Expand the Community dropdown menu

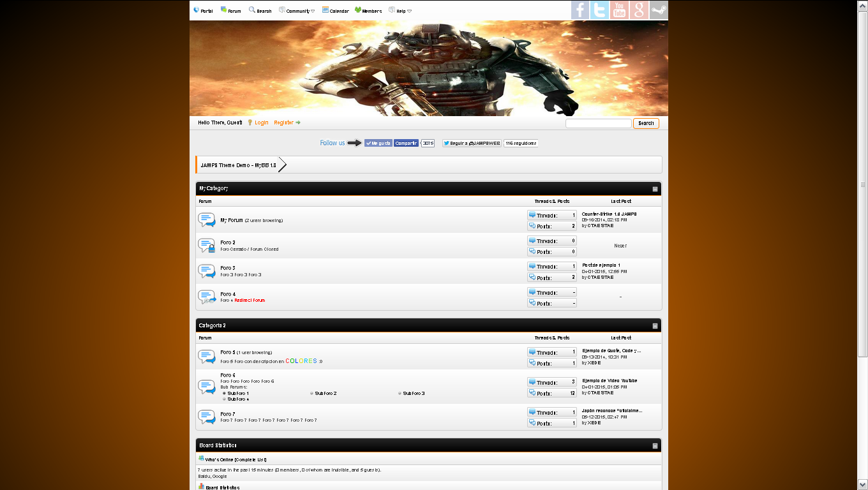pyautogui.click(x=297, y=11)
